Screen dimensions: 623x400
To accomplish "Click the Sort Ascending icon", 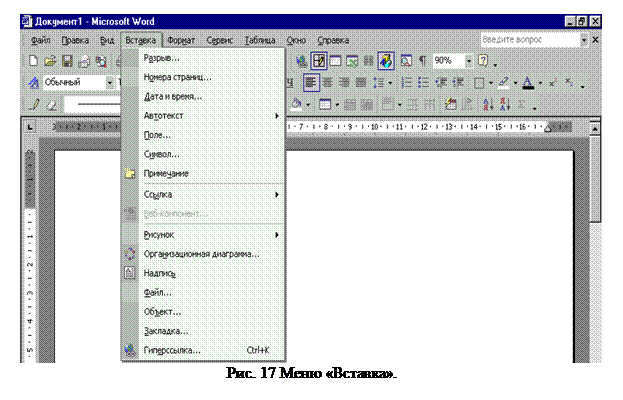I will 488,105.
